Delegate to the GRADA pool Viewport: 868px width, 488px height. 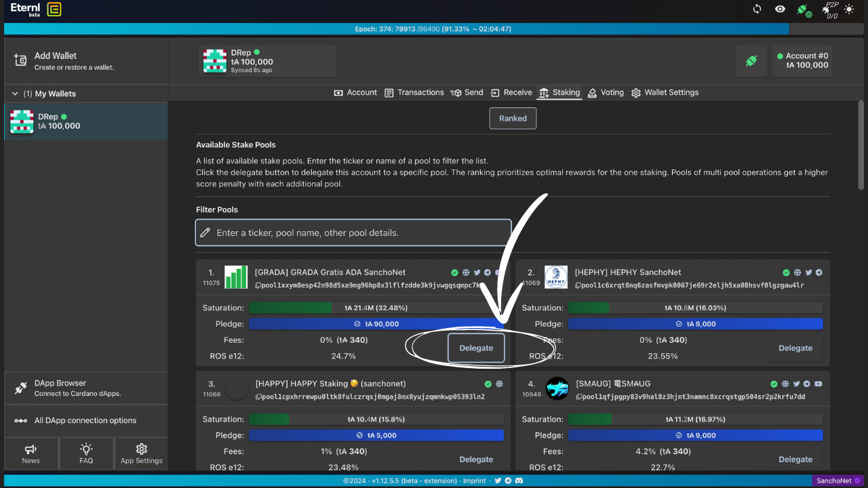point(476,348)
